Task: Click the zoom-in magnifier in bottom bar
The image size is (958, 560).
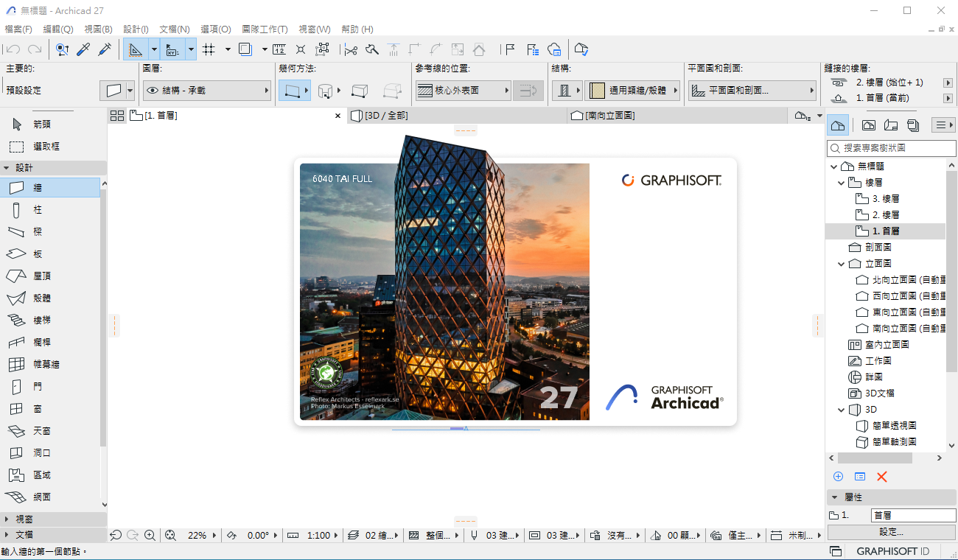Action: click(150, 535)
